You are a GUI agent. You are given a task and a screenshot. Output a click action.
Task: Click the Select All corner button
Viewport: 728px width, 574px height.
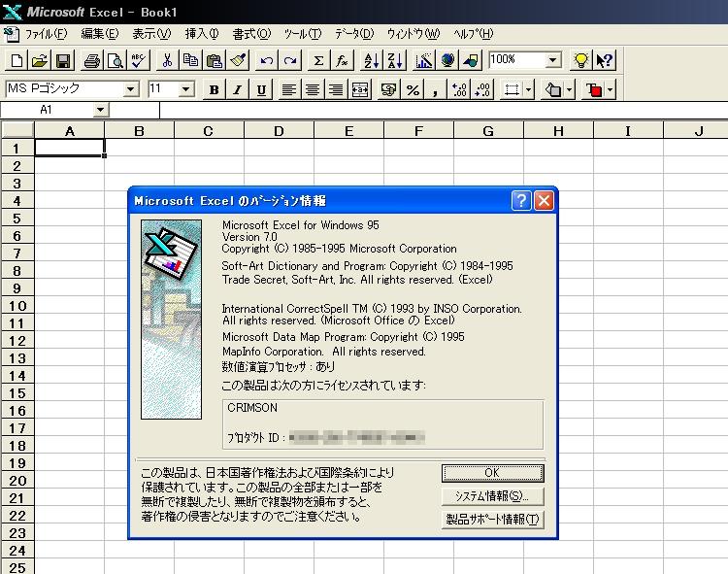pyautogui.click(x=17, y=130)
